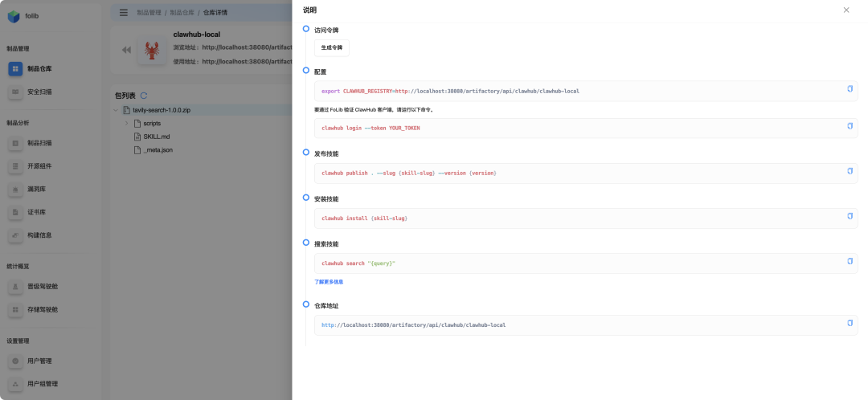Copy the clawhub publish command

[850, 171]
